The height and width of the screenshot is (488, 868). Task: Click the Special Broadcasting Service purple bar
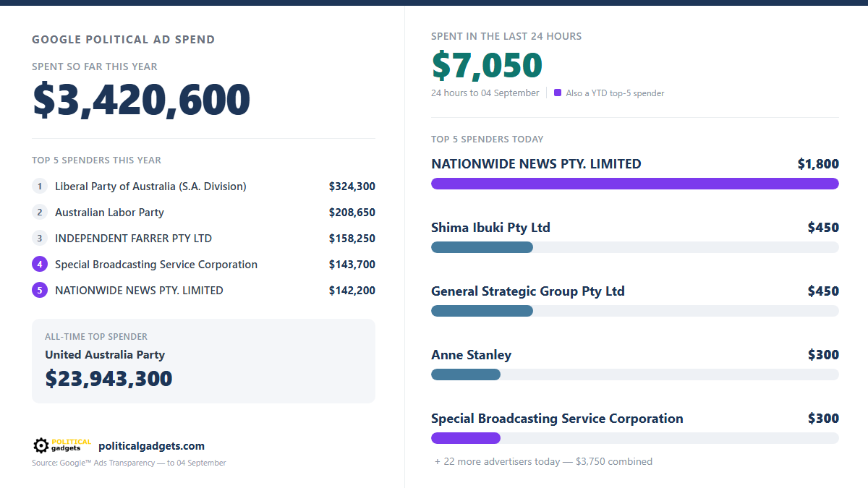[466, 438]
